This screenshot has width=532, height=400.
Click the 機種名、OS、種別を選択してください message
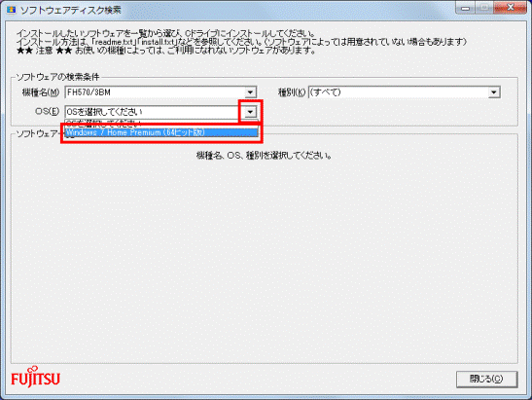(x=264, y=156)
